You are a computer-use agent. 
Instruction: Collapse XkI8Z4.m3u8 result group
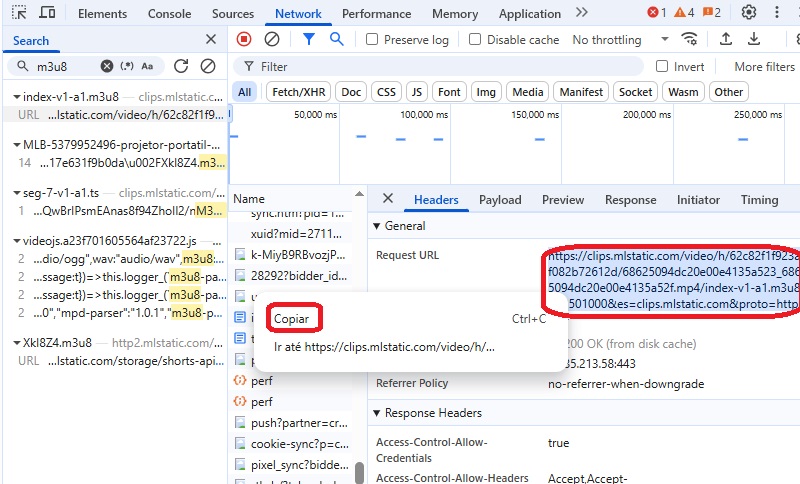(x=17, y=343)
